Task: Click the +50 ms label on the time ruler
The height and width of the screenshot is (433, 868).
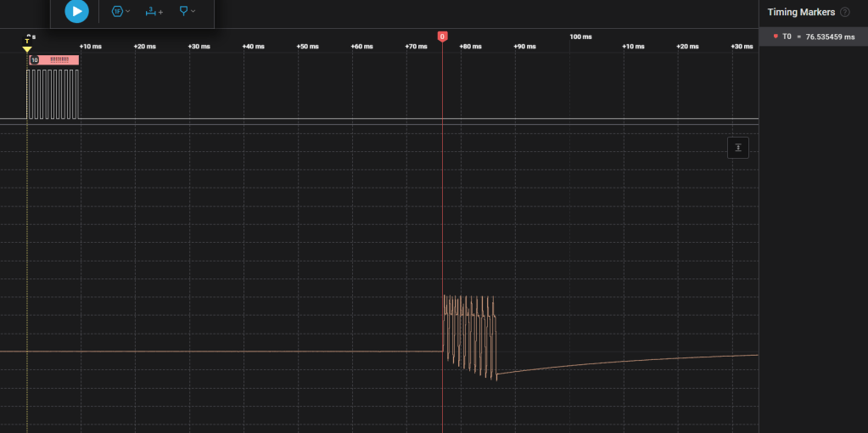Action: point(307,47)
